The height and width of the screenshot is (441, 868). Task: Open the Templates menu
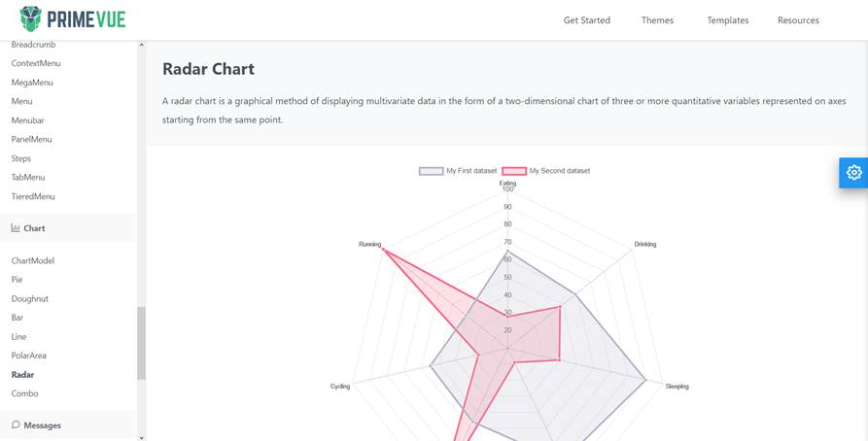point(727,20)
